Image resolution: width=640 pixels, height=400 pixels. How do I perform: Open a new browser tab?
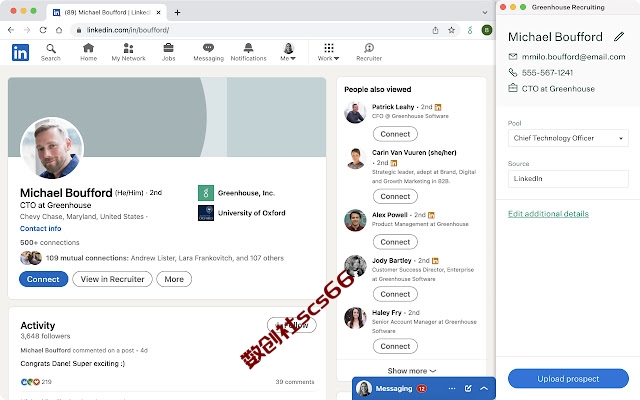point(177,12)
